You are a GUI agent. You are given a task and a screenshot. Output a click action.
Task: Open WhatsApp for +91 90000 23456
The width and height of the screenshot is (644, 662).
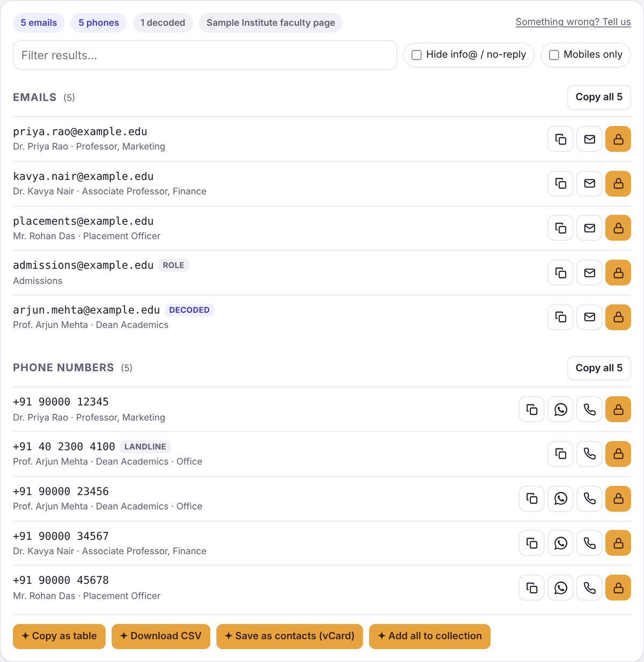[561, 499]
